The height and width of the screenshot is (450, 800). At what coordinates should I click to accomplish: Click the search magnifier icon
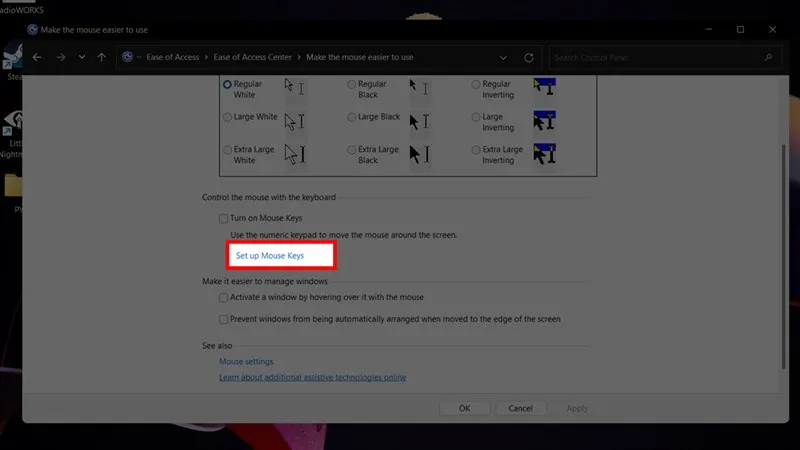pyautogui.click(x=770, y=57)
